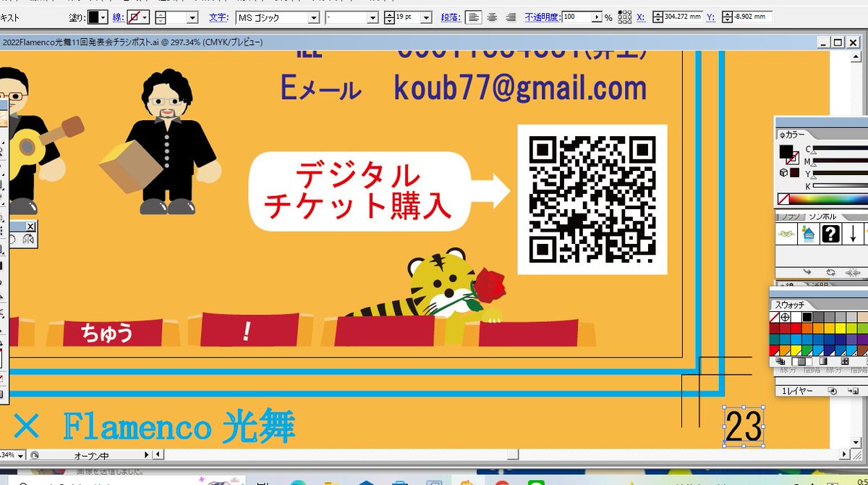Screen dimensions: 868x485
Task: Click the horizontal scrollbar thumb
Action: click(512, 455)
